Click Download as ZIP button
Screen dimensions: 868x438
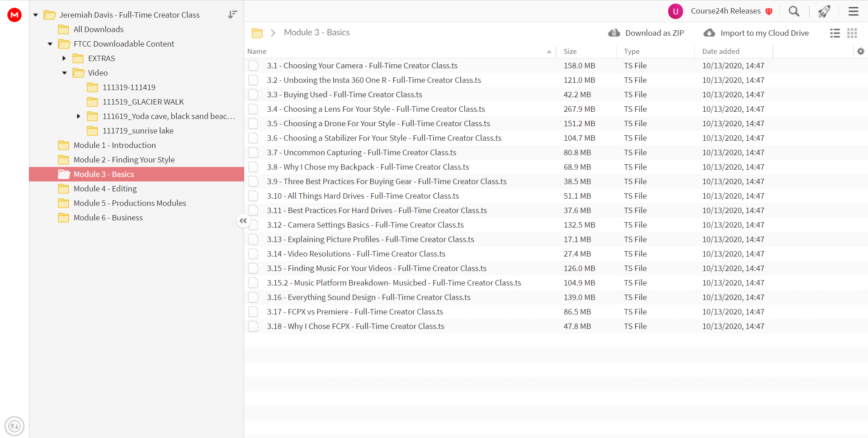[x=646, y=33]
